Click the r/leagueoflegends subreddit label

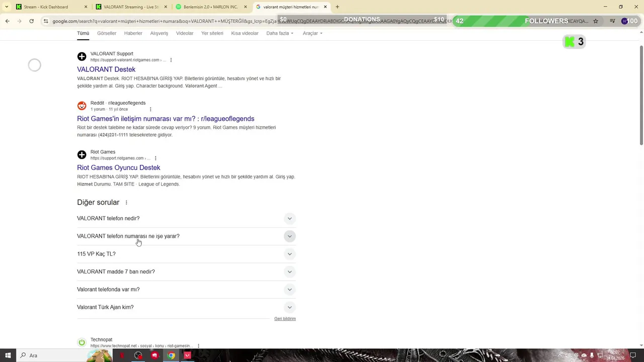point(127,103)
